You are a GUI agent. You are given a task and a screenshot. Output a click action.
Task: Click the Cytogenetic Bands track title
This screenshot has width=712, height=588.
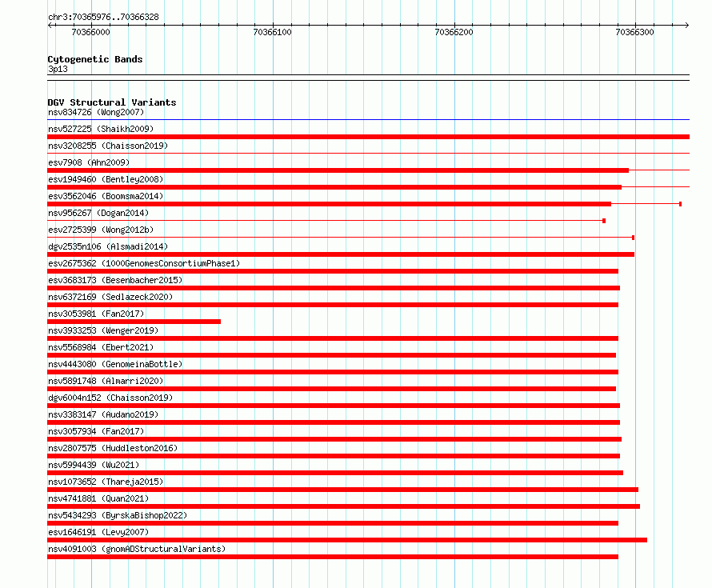coord(95,59)
